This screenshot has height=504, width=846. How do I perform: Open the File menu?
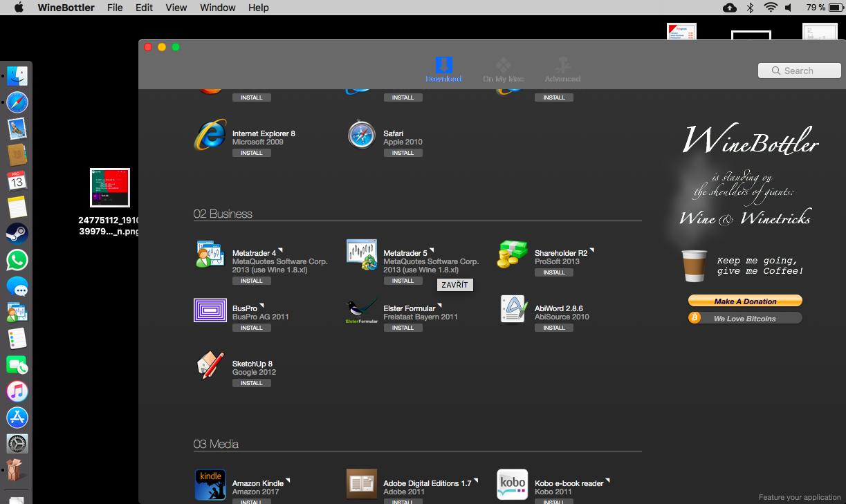click(x=115, y=8)
